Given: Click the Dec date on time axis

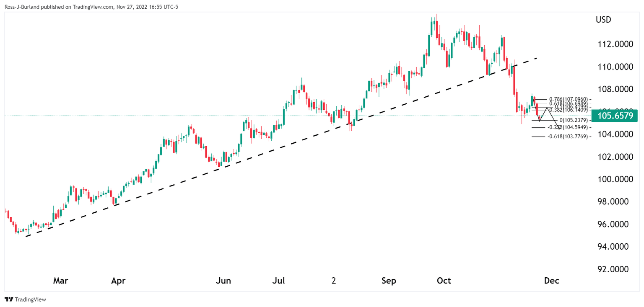Looking at the screenshot, I should coord(552,281).
